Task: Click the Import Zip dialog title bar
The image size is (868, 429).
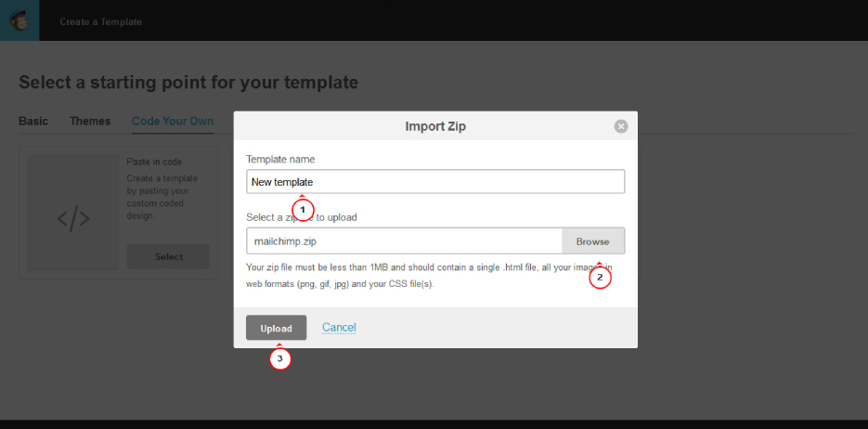Action: pyautogui.click(x=434, y=126)
